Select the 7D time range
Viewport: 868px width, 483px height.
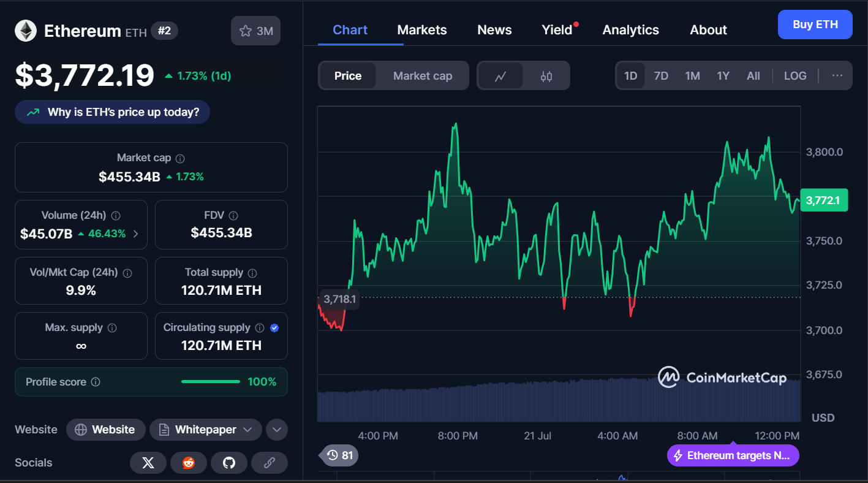[661, 76]
